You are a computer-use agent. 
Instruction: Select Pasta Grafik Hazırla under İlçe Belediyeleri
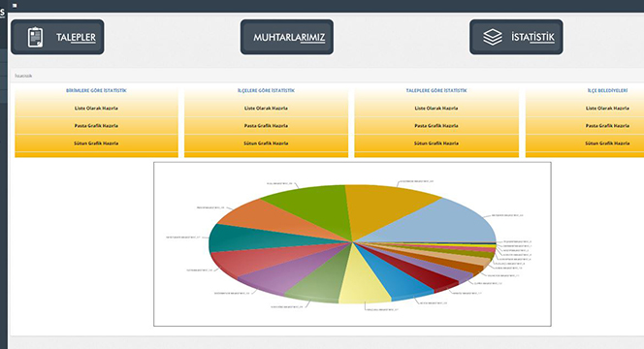point(607,126)
